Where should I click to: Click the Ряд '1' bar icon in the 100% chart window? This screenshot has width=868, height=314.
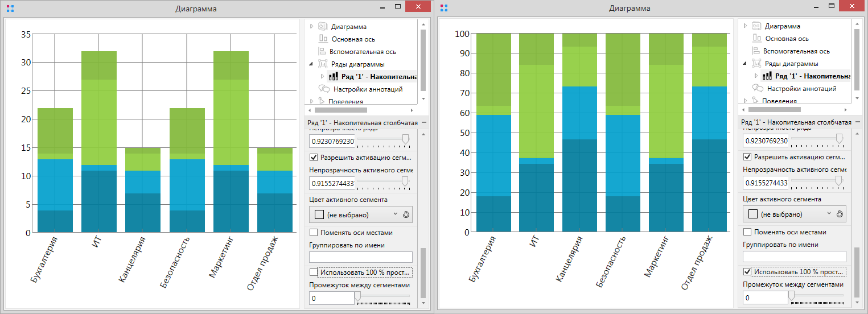pyautogui.click(x=767, y=76)
